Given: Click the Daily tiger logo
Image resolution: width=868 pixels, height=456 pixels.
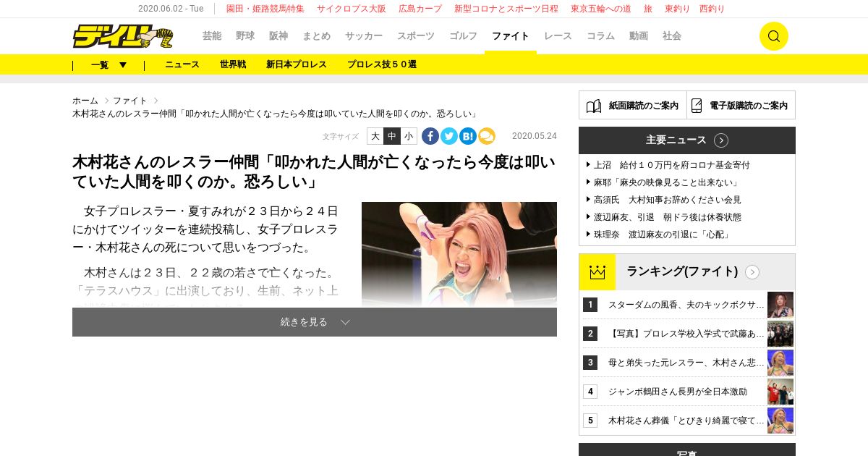Looking at the screenshot, I should (x=123, y=36).
